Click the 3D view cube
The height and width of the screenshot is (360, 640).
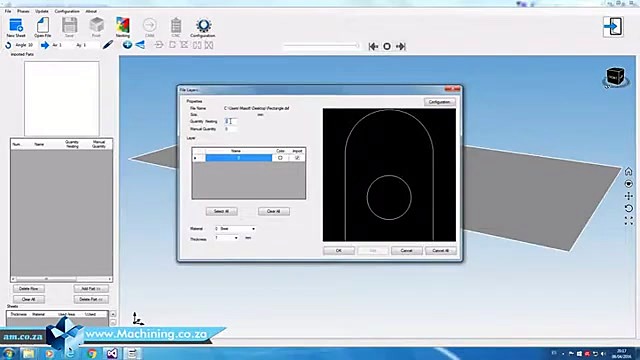pos(615,77)
